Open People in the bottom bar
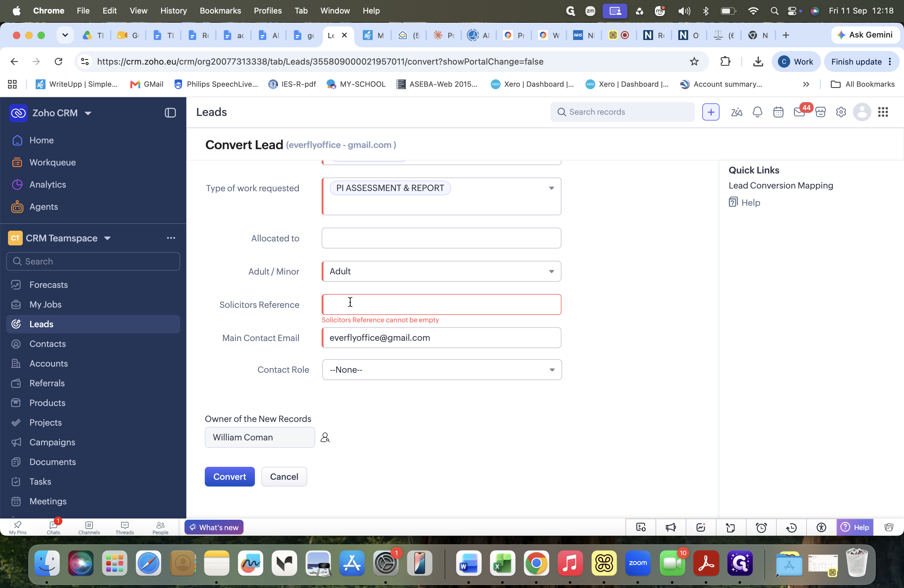This screenshot has height=588, width=904. [160, 528]
